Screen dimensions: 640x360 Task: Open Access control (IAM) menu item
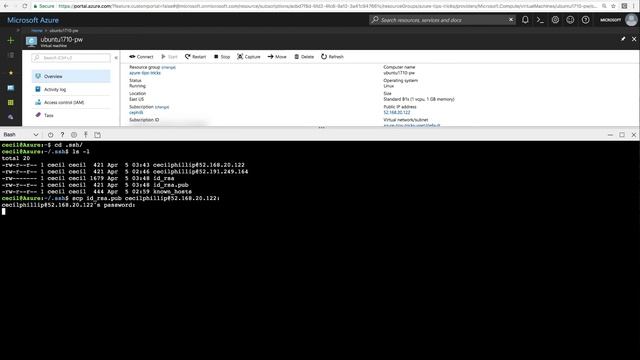(x=71, y=102)
